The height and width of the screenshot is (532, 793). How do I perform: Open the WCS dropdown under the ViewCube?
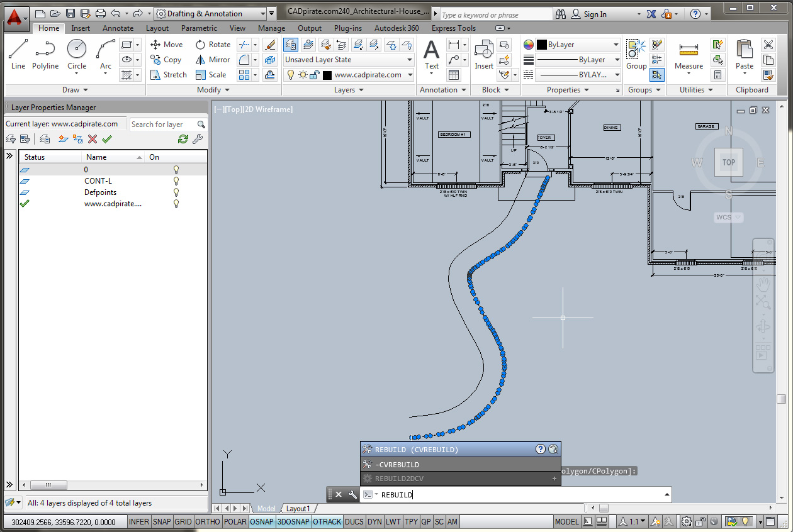pos(728,217)
